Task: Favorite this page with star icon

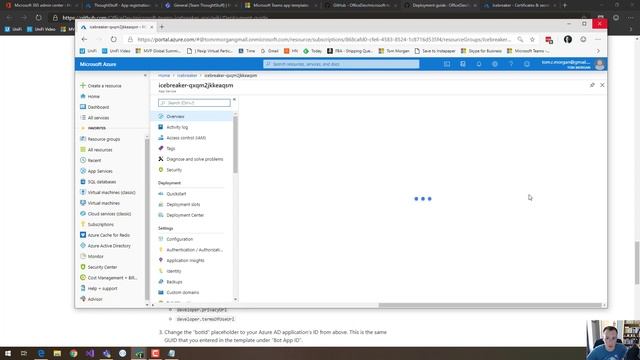Action: (x=532, y=40)
